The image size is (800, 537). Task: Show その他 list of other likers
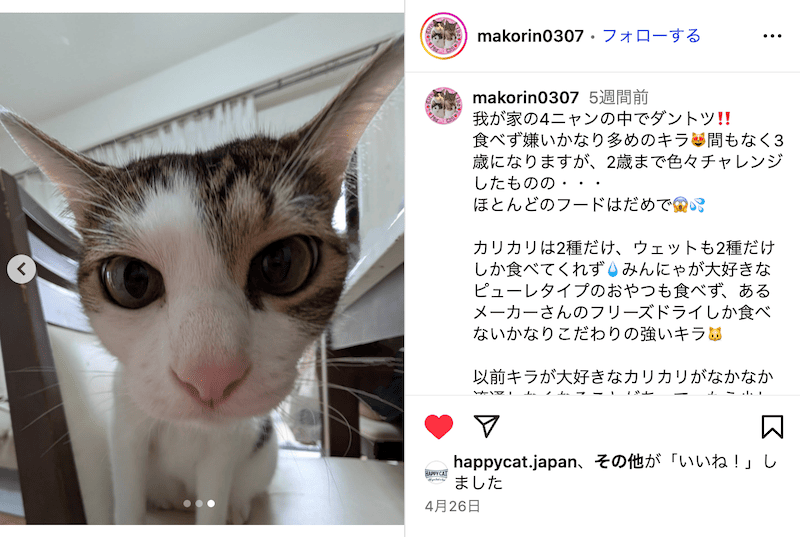(618, 462)
